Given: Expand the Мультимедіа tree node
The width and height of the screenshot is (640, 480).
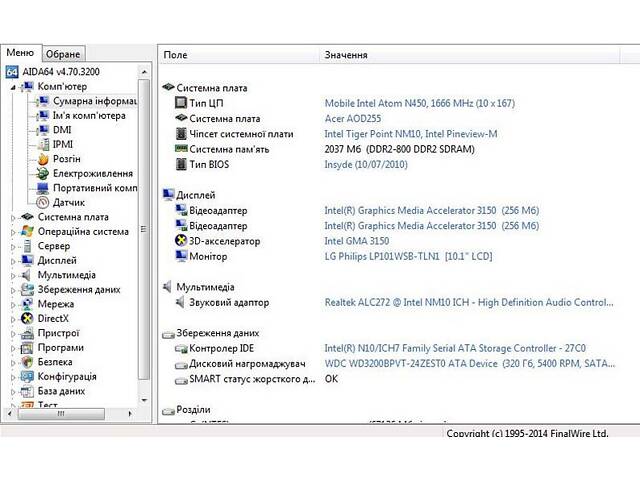Looking at the screenshot, I should (13, 276).
